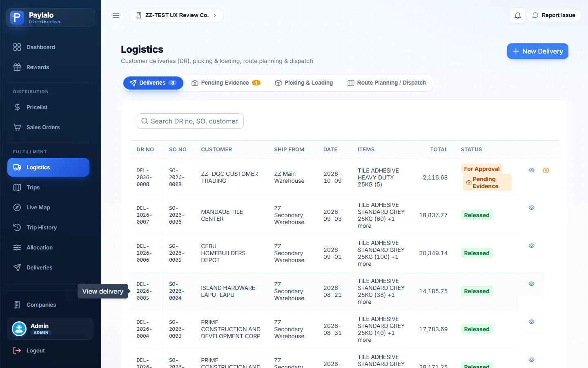588x368 pixels.
Task: Open the Live Map page
Action: (48, 207)
